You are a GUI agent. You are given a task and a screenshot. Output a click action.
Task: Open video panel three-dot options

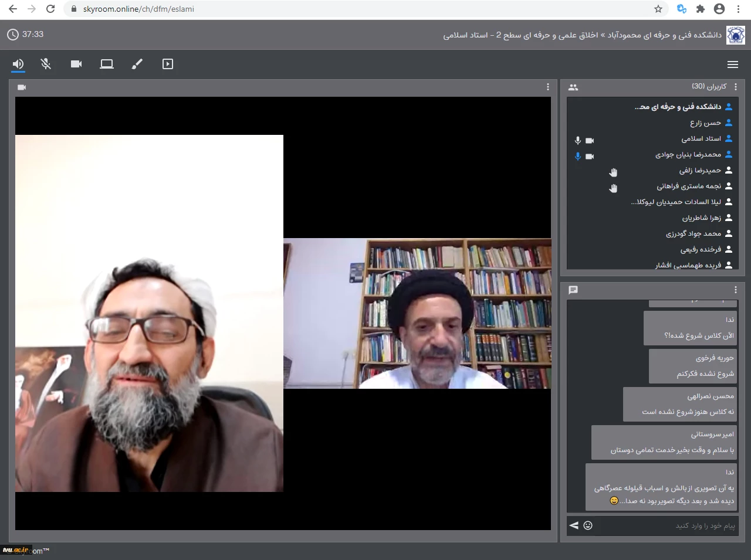pos(548,87)
